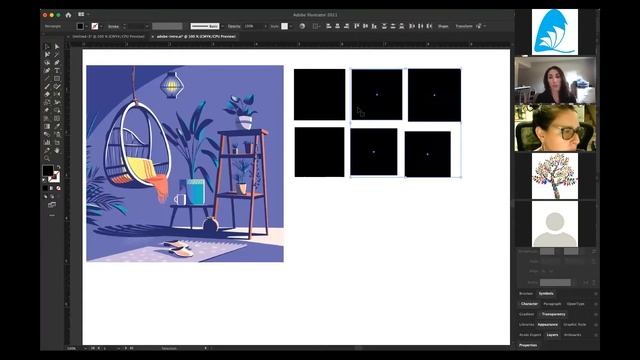Click the Home icon in title bar

(x=68, y=15)
